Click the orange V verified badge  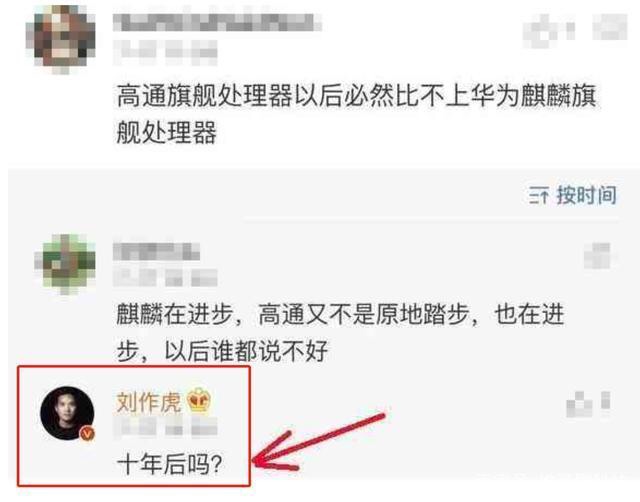pos(87,433)
